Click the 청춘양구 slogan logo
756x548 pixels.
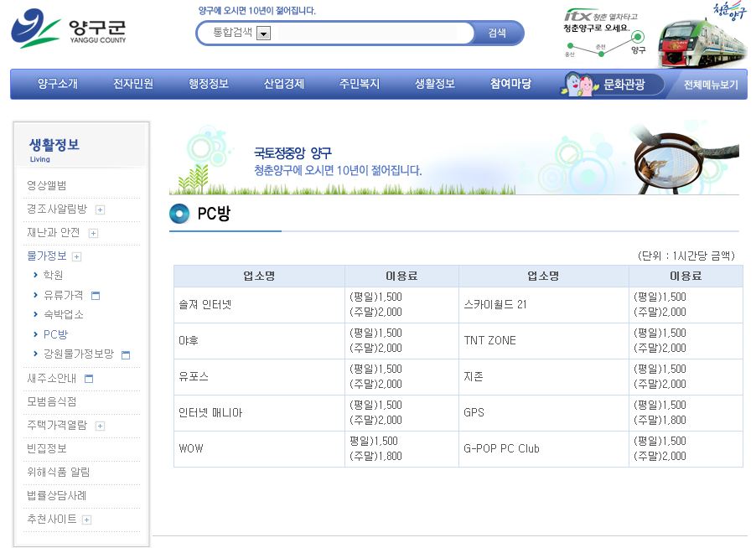(x=729, y=11)
